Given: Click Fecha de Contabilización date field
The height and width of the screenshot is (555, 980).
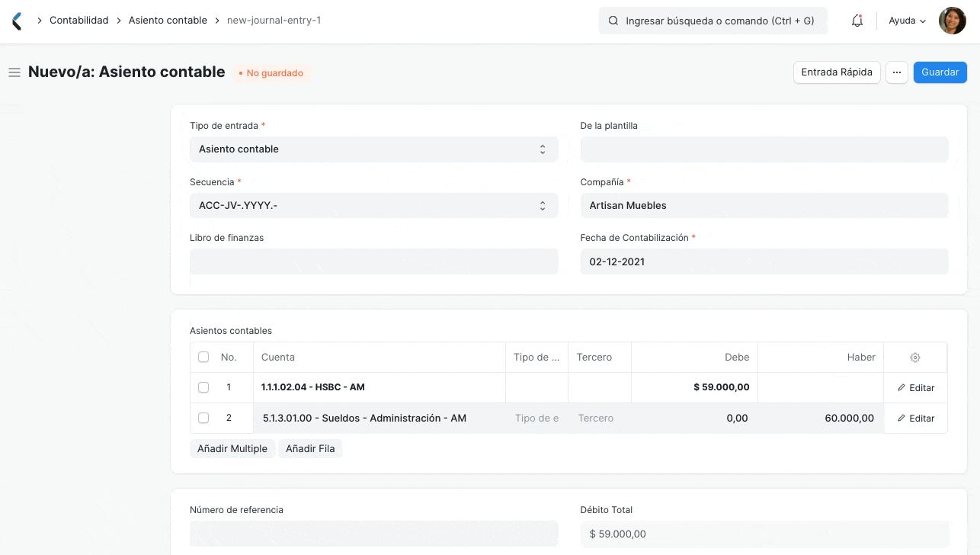Looking at the screenshot, I should click(x=764, y=261).
